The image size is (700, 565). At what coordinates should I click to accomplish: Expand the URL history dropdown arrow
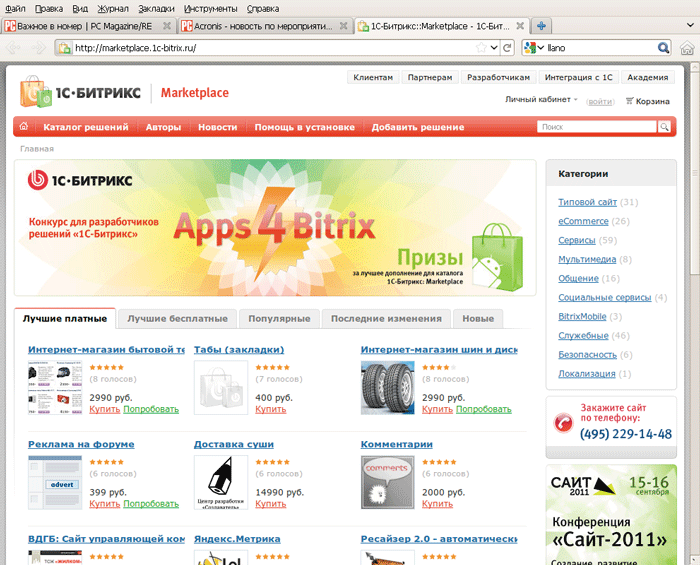point(493,47)
